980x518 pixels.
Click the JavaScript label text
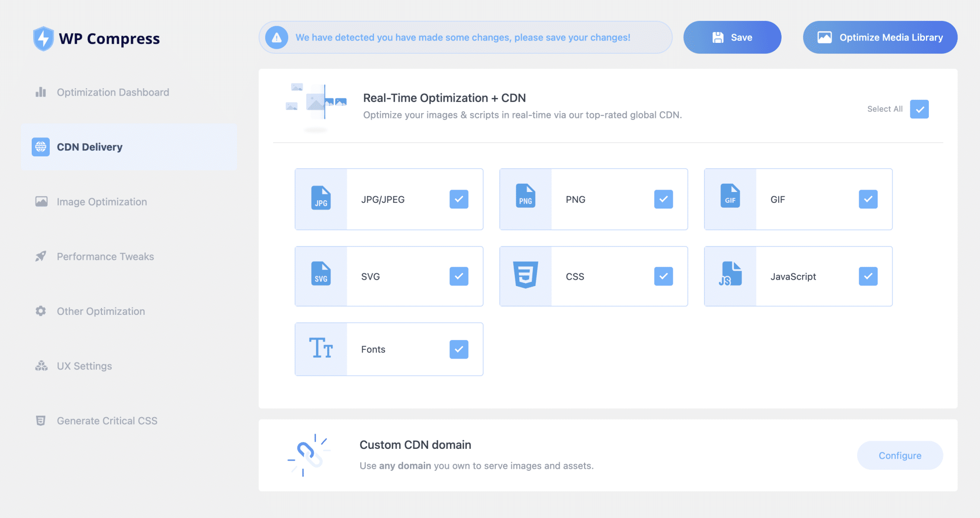(x=793, y=276)
